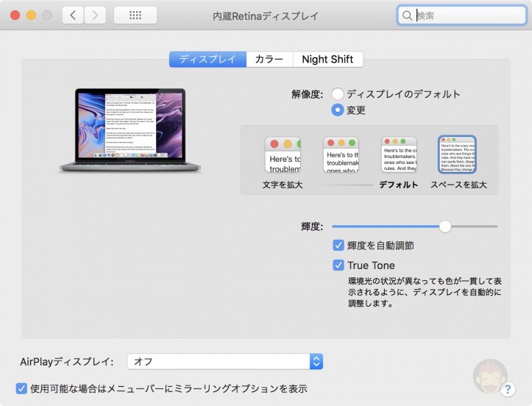Image resolution: width=532 pixels, height=406 pixels.
Task: Go forward with the right chevron button
Action: pos(96,15)
